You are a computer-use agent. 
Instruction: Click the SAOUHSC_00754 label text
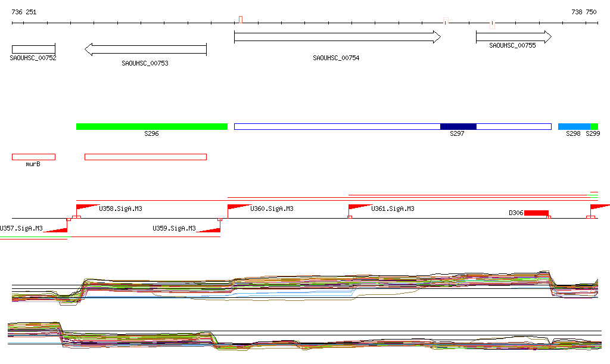point(336,58)
